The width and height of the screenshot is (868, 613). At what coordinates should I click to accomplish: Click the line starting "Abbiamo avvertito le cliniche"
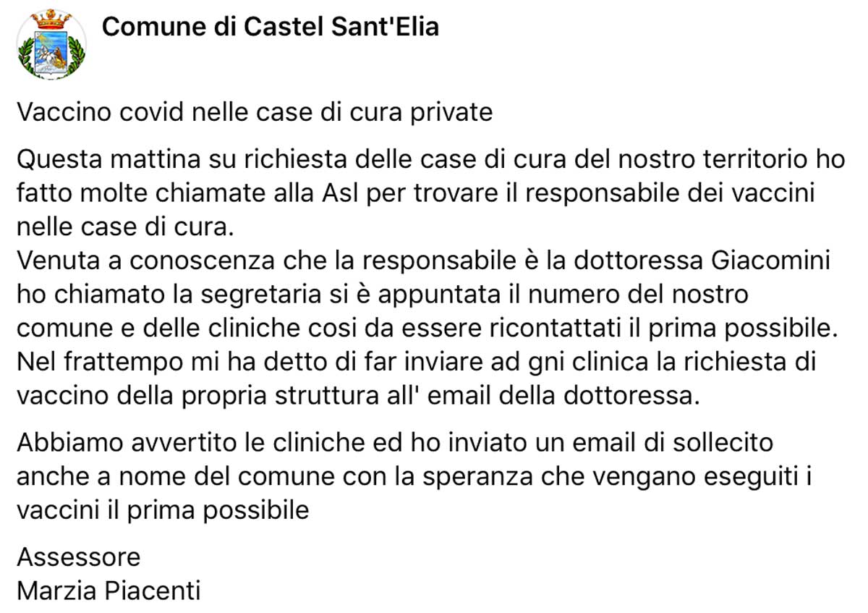point(395,441)
